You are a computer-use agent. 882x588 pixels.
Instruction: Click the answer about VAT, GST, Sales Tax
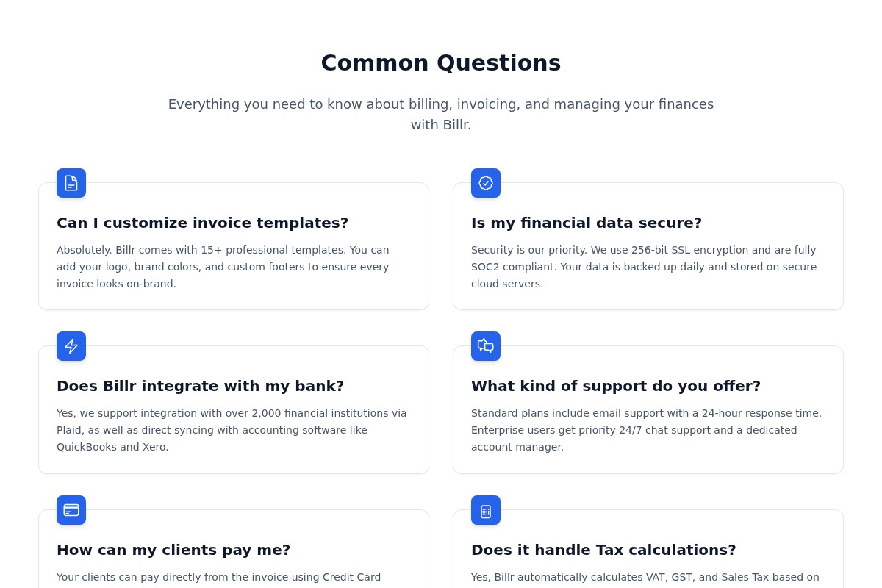pos(645,577)
